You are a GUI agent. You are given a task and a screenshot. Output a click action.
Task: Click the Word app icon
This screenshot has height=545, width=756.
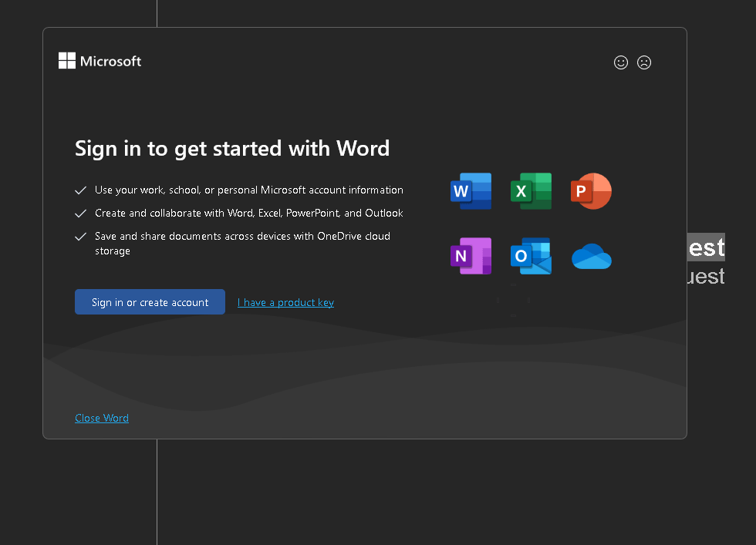(x=471, y=191)
